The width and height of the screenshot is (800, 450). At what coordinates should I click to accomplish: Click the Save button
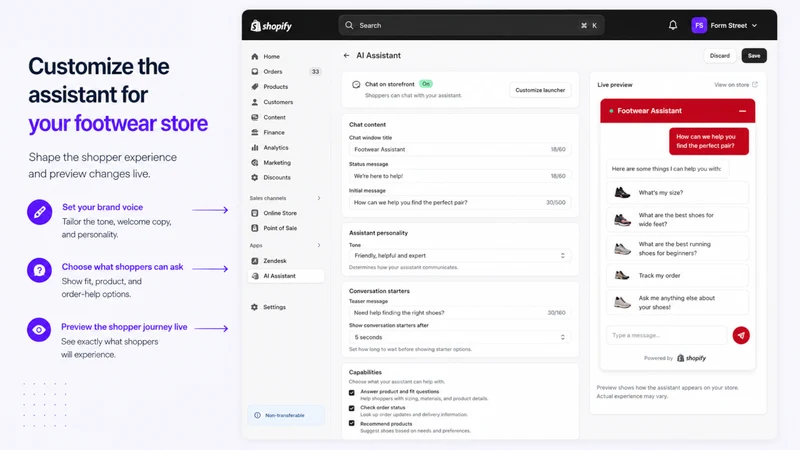754,56
